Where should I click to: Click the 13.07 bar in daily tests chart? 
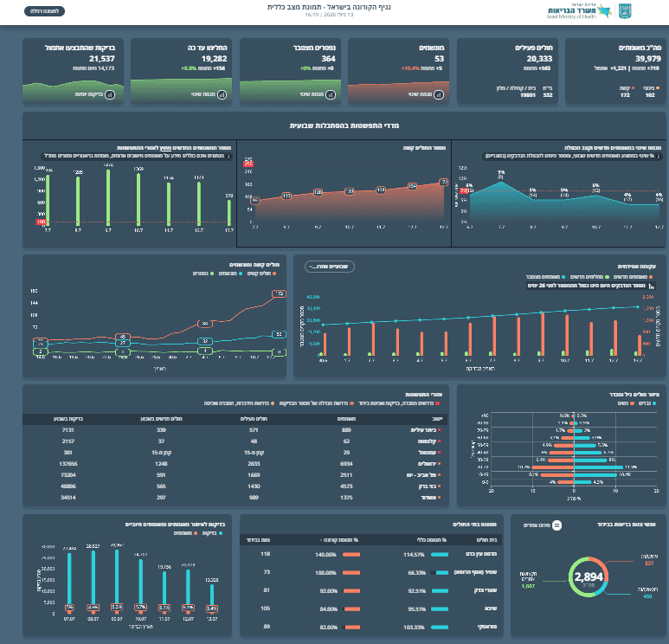point(212,600)
